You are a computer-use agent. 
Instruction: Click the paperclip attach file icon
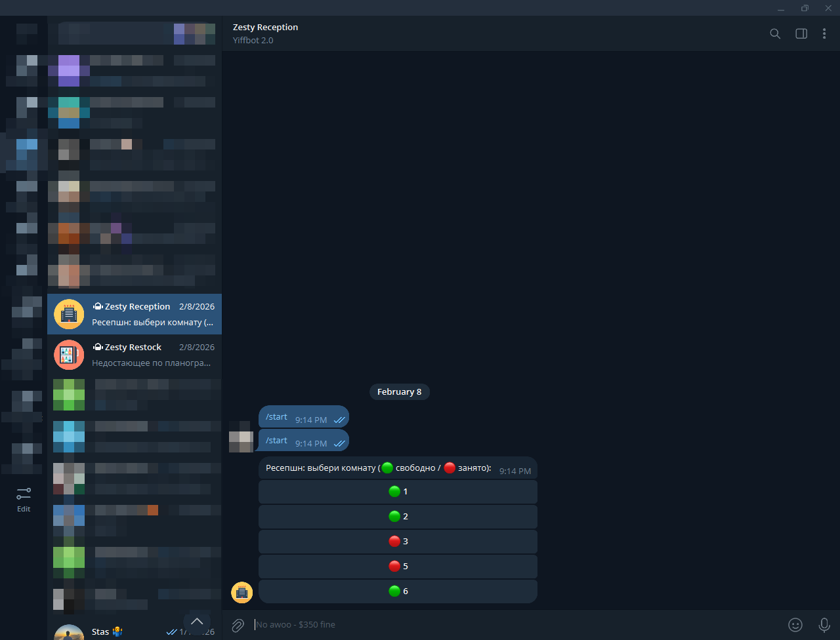coord(238,625)
